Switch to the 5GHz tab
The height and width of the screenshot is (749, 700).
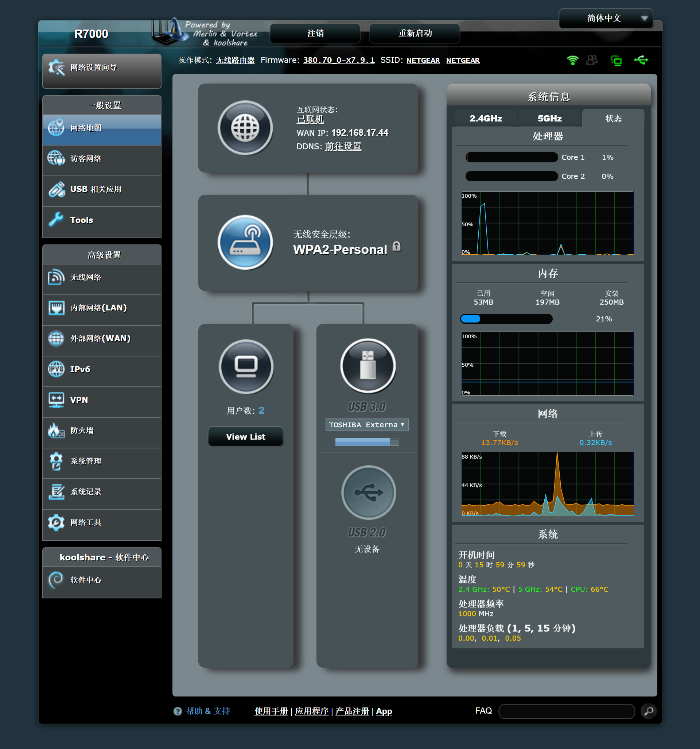pos(549,118)
